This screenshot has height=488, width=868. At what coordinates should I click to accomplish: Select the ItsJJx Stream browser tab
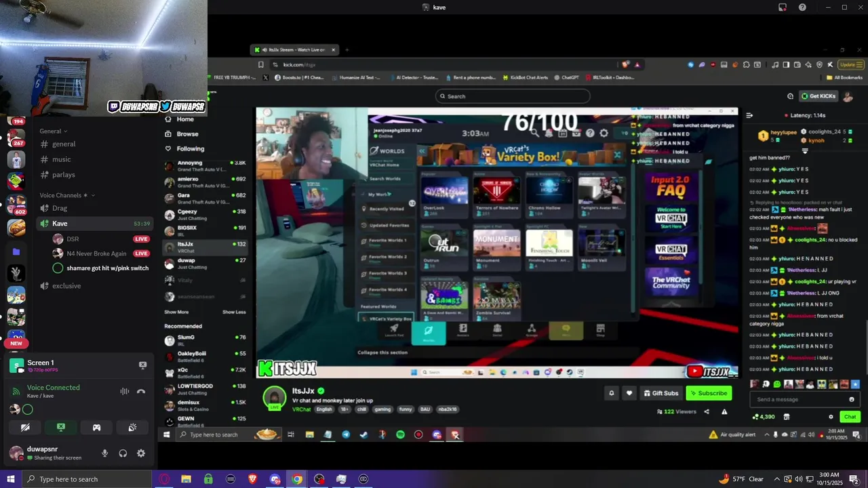pyautogui.click(x=296, y=49)
